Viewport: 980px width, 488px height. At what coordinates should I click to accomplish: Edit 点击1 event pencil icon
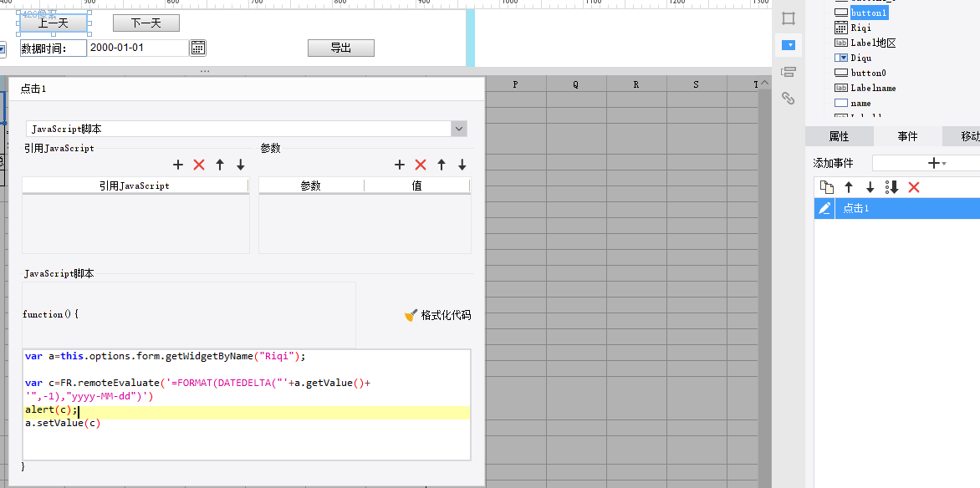[x=824, y=208]
